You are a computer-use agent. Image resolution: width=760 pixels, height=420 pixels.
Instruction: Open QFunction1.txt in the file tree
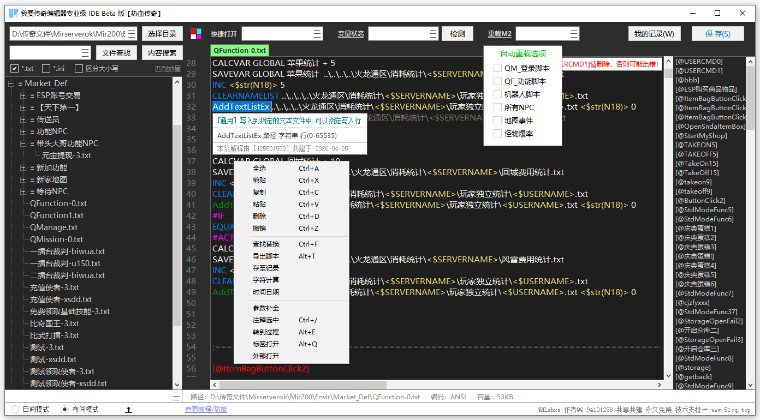(56, 215)
